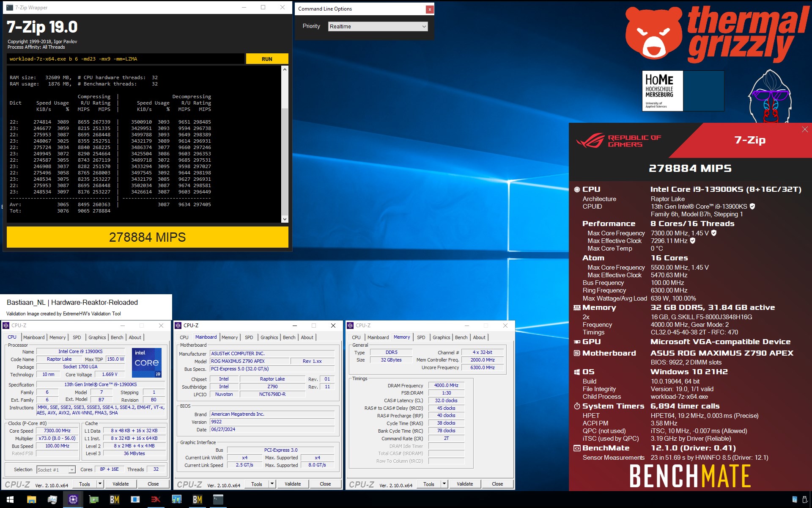Viewport: 812px width, 508px height.
Task: Click the System Timers clock icon
Action: tap(577, 406)
